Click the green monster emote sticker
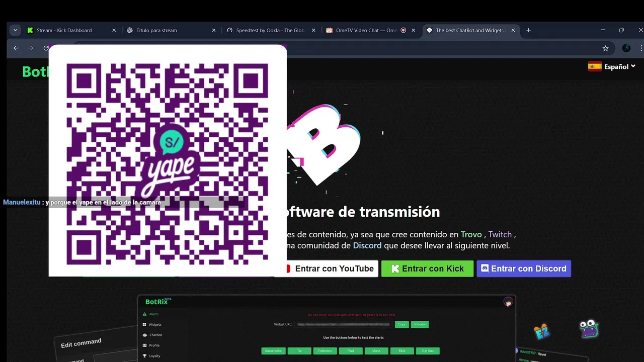644x362 pixels. (589, 329)
